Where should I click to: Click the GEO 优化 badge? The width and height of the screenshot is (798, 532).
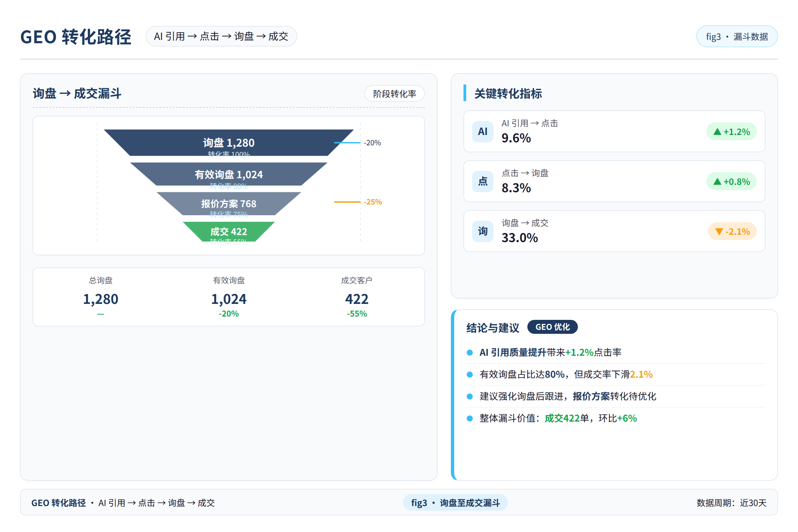click(552, 327)
